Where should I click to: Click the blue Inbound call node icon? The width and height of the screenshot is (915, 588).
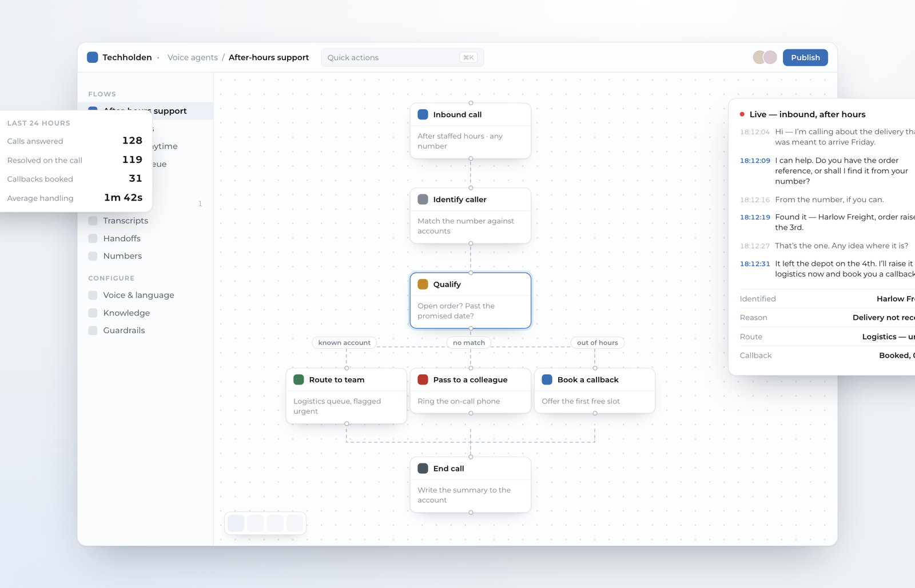pyautogui.click(x=423, y=114)
